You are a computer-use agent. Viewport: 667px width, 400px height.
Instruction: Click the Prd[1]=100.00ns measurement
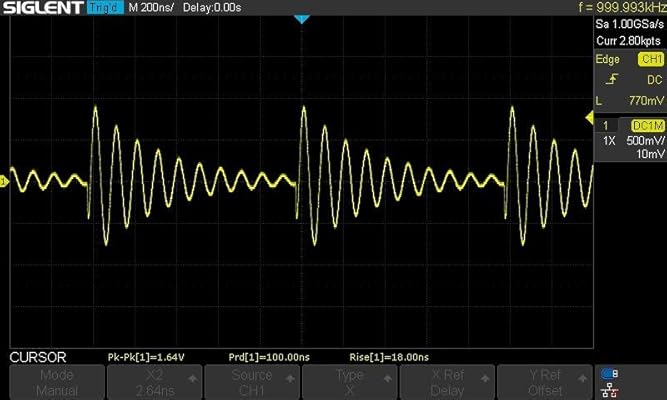pyautogui.click(x=269, y=357)
